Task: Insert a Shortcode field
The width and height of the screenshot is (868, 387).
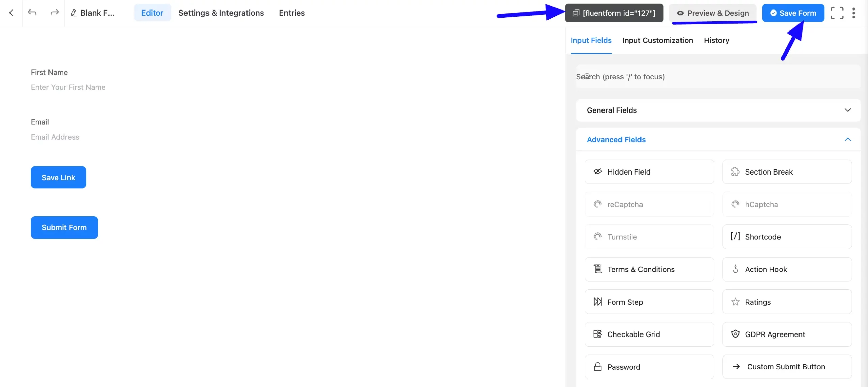Action: (787, 237)
